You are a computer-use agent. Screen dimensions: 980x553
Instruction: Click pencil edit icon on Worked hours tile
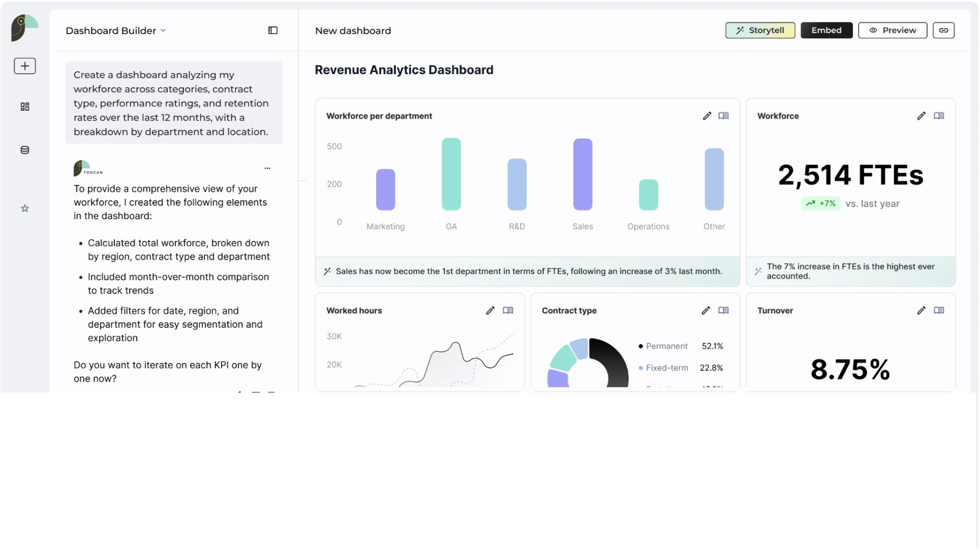[490, 311]
